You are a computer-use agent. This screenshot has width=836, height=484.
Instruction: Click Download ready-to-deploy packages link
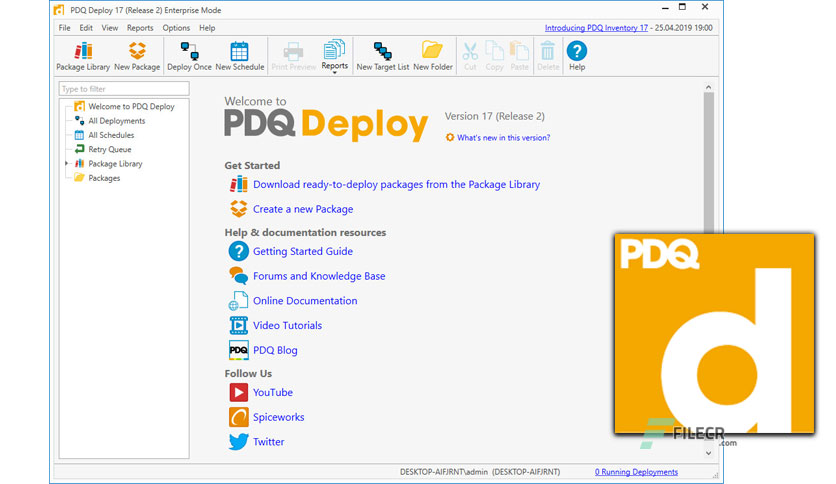(396, 184)
